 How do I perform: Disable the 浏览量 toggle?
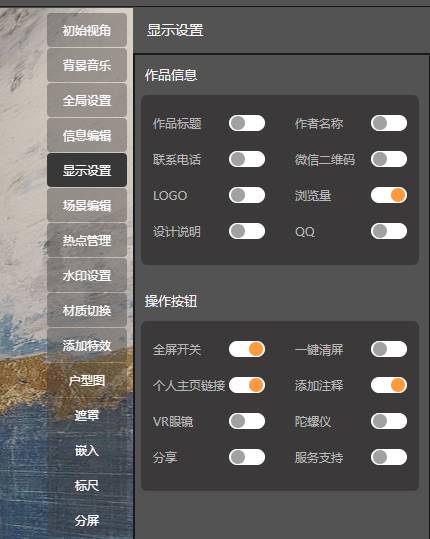(389, 195)
